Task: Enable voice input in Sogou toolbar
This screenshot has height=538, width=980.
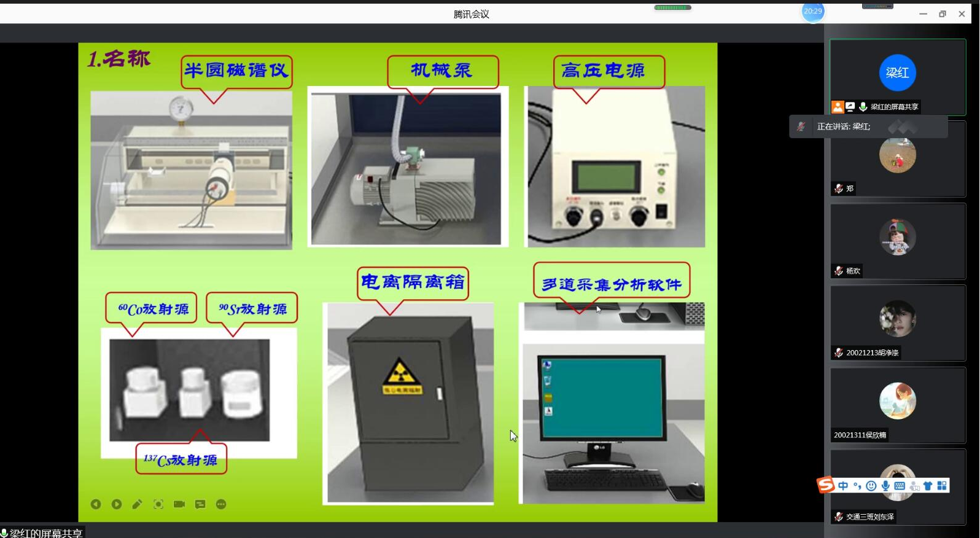Action: coord(885,486)
